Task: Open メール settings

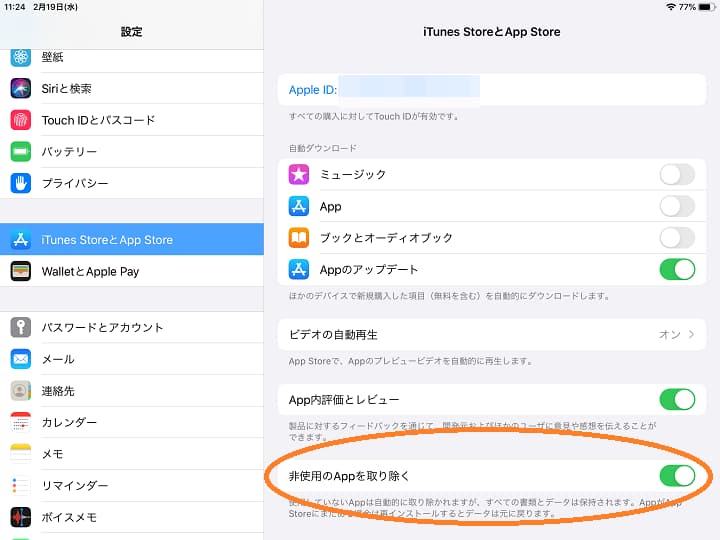Action: [x=132, y=359]
